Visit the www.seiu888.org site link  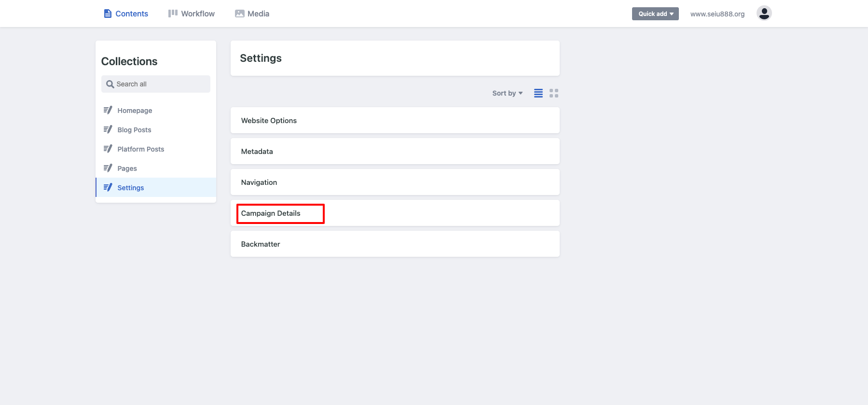pyautogui.click(x=717, y=14)
